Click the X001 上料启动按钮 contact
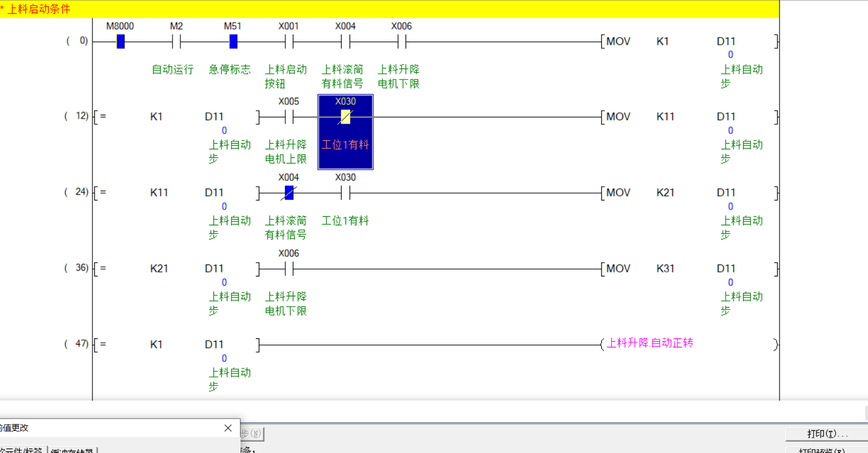This screenshot has width=868, height=453. tap(289, 41)
